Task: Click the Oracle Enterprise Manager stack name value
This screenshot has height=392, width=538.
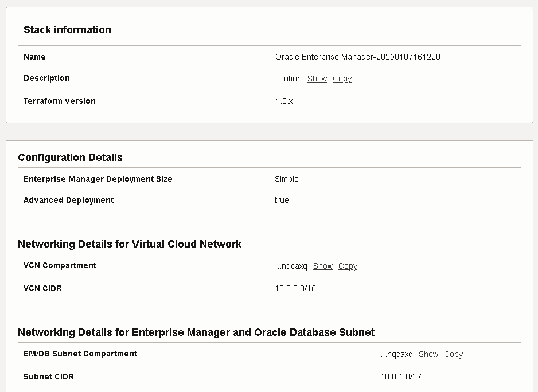Action: coord(357,57)
